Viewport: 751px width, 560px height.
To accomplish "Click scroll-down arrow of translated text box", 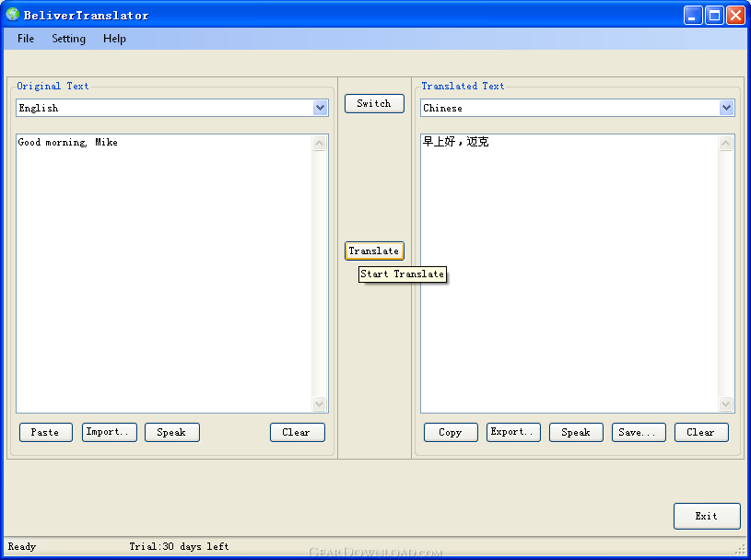I will (x=725, y=404).
